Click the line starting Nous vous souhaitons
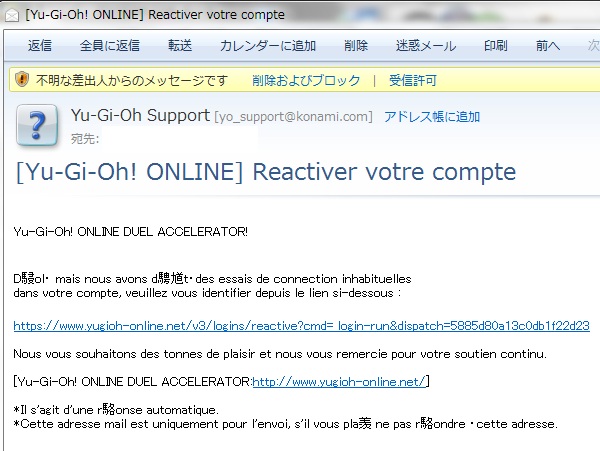600x451 pixels. coord(280,354)
